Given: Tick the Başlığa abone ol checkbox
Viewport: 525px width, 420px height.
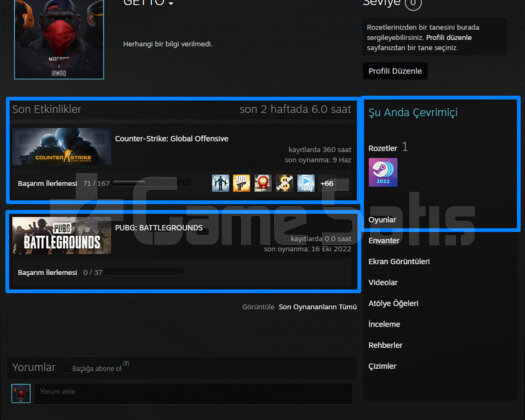Looking at the screenshot, I should pos(66,368).
